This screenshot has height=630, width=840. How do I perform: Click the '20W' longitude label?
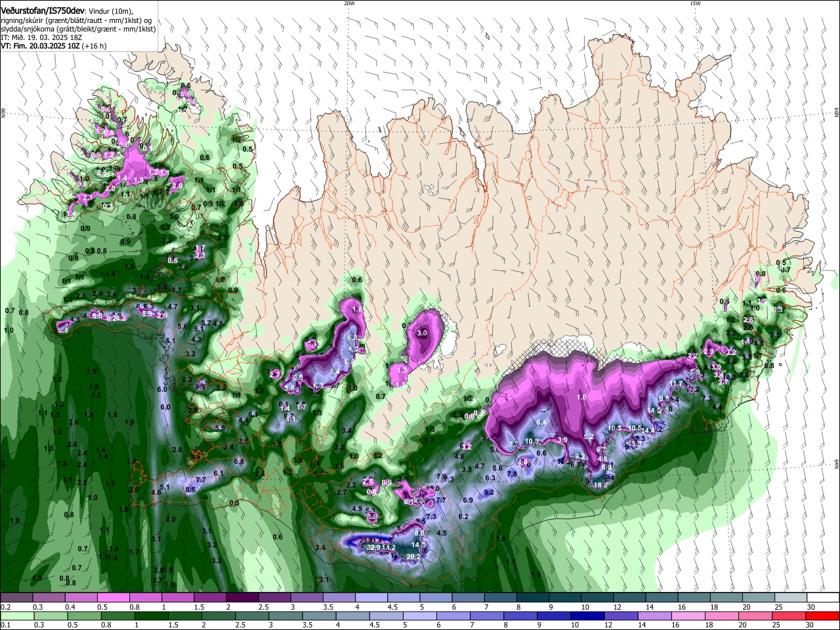coord(349,3)
